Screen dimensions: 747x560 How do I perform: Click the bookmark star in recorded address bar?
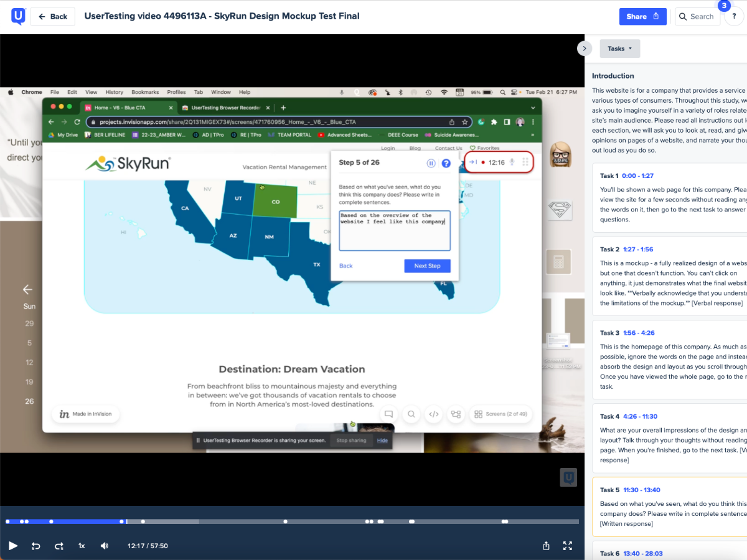click(x=464, y=122)
